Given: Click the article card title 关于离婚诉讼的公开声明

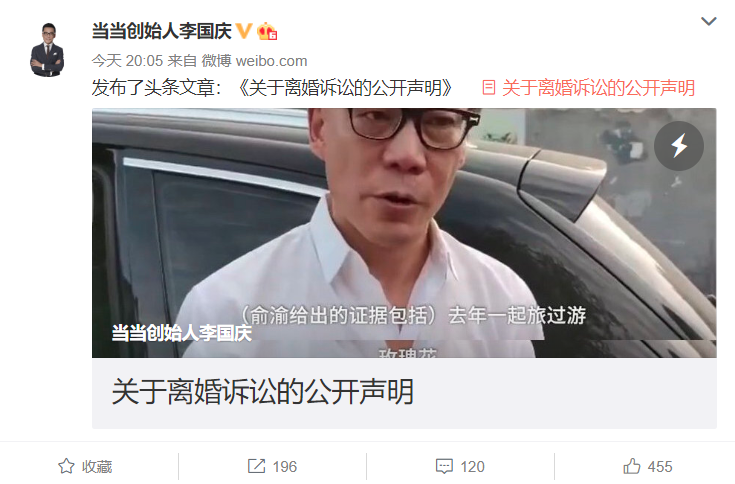Looking at the screenshot, I should tap(262, 392).
